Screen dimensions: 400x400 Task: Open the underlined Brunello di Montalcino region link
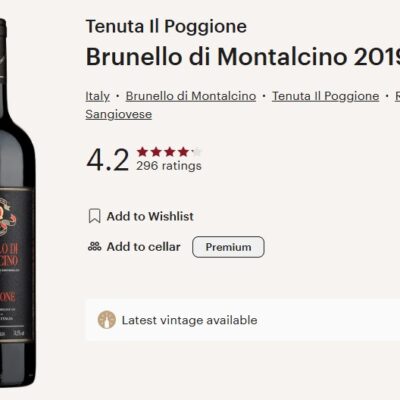coord(191,96)
